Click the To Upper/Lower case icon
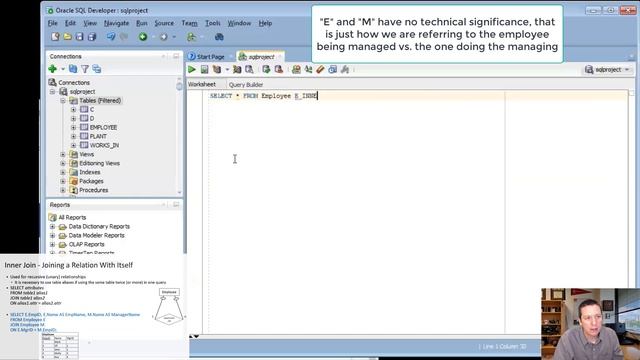The image size is (640, 360). [309, 69]
